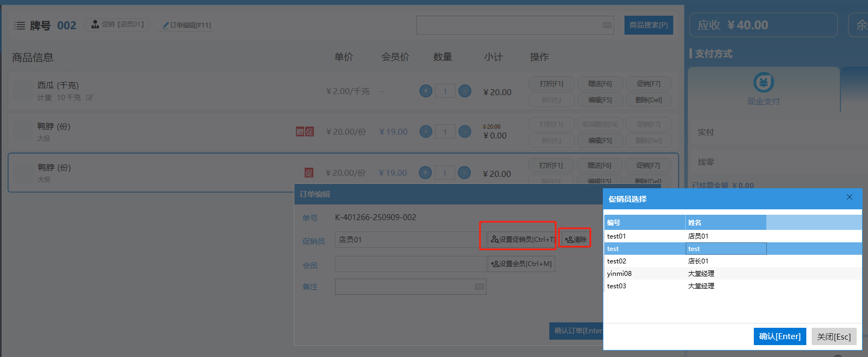Image resolution: width=868 pixels, height=357 pixels.
Task: Click the edit-weight pencil icon for 西瓜
Action: point(89,98)
